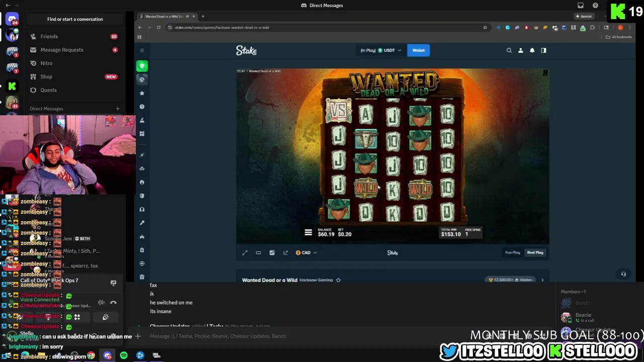
Task: Open the Stake user profile icon
Action: tap(520, 50)
